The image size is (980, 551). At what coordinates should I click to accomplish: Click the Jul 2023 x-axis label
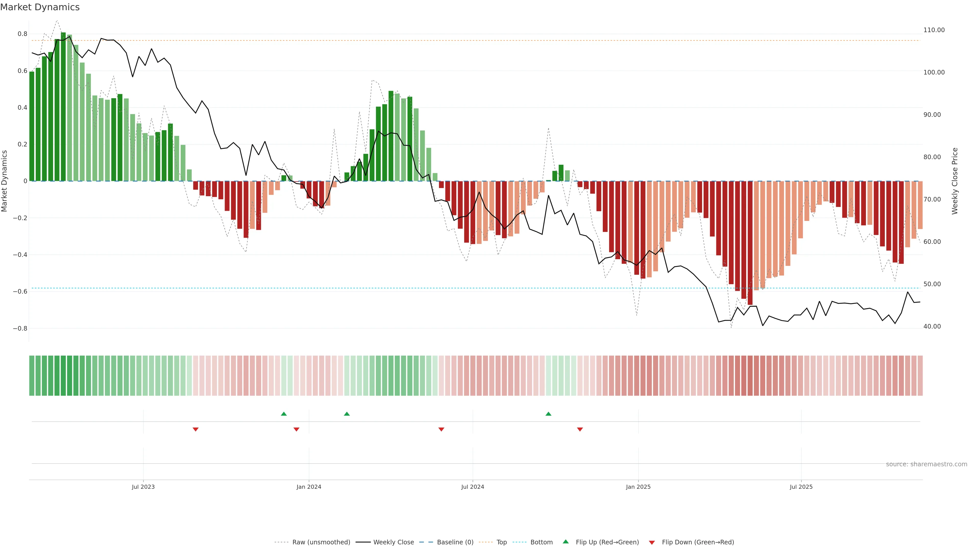click(143, 487)
